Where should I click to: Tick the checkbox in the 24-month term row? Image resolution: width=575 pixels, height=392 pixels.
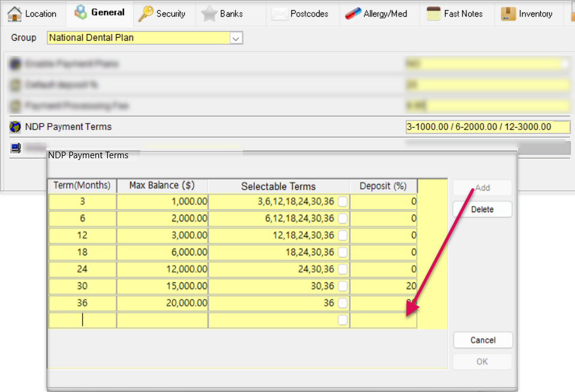pos(342,269)
